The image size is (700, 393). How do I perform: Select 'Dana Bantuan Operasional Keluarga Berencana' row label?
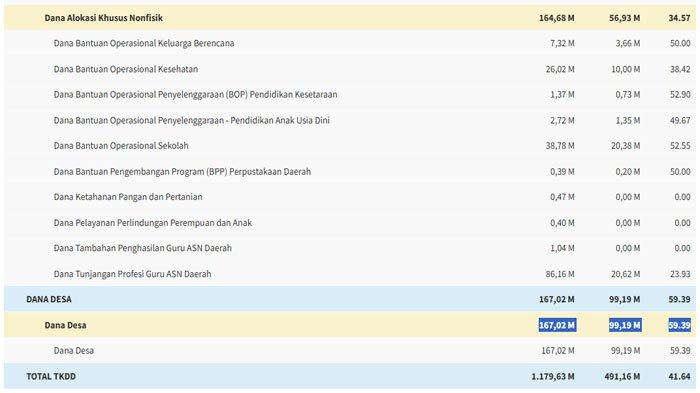tap(144, 43)
